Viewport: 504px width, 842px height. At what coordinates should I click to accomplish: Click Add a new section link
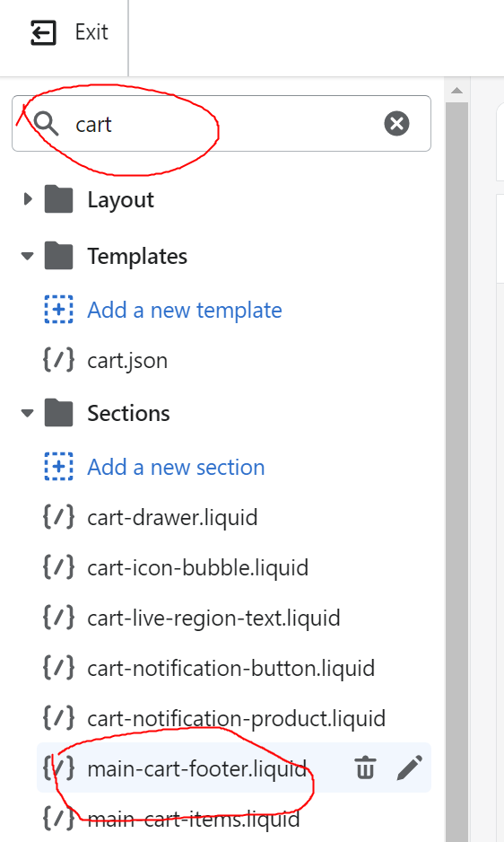(x=176, y=467)
